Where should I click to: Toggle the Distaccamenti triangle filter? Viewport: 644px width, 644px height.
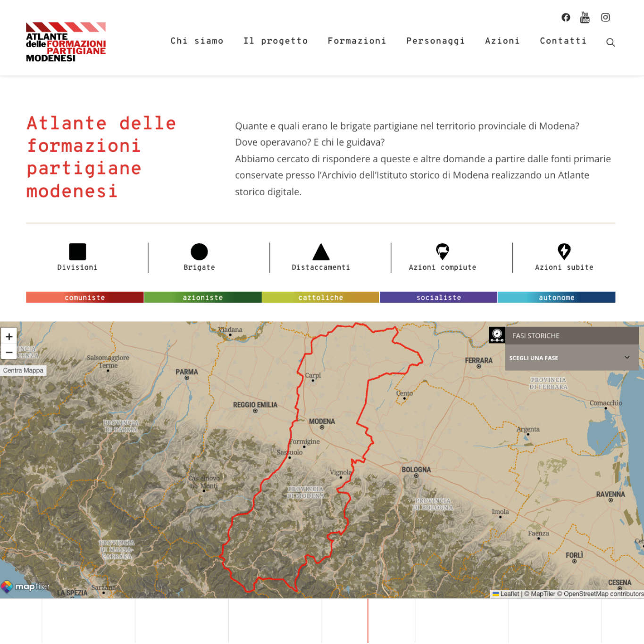pos(321,252)
